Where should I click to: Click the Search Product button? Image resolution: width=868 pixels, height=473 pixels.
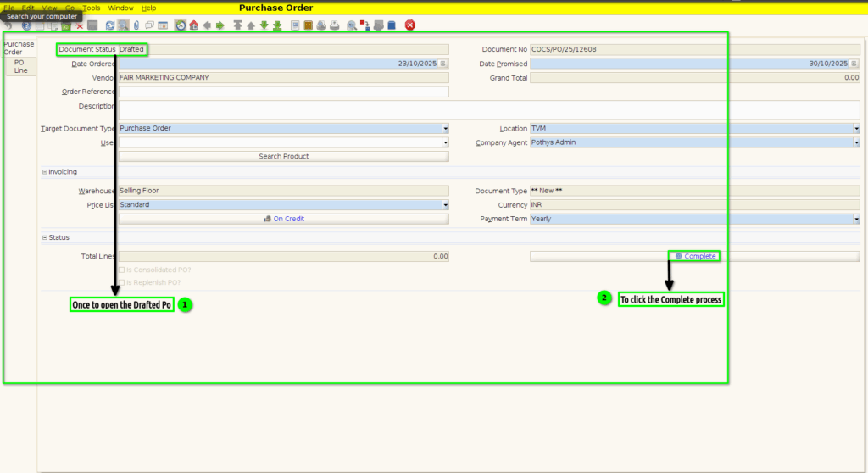coord(283,157)
